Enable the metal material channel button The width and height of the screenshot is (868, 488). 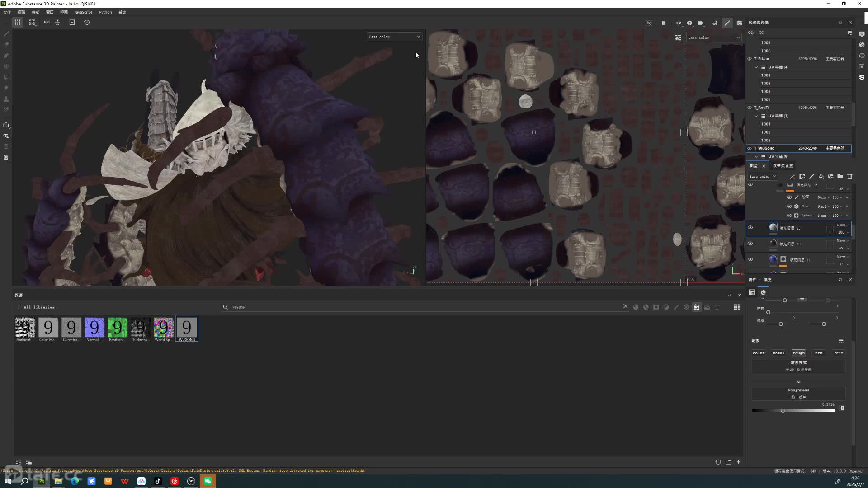[778, 353]
